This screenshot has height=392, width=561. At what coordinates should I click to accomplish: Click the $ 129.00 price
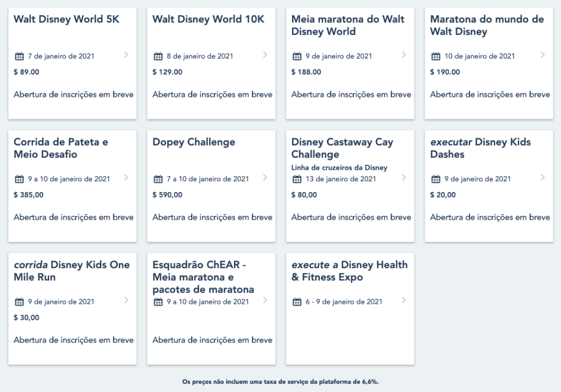coord(168,72)
